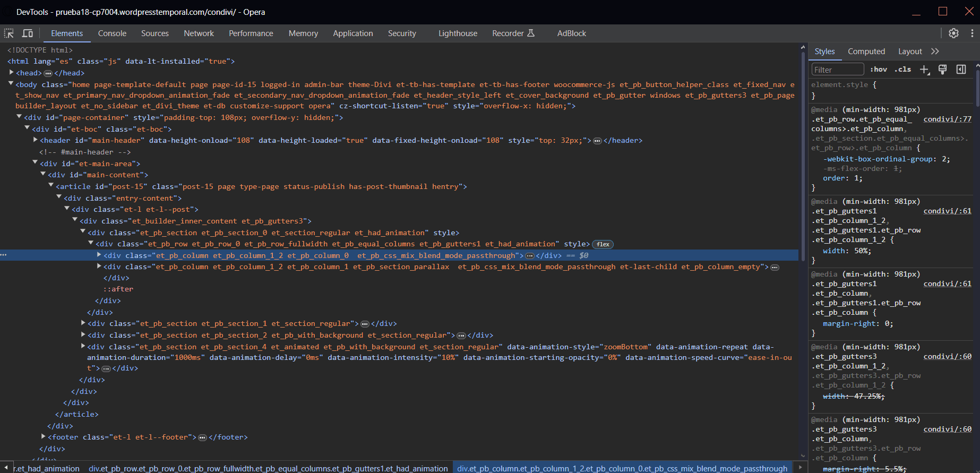Show more Styles pane tabs
Screen dimensions: 980x473
pyautogui.click(x=935, y=51)
